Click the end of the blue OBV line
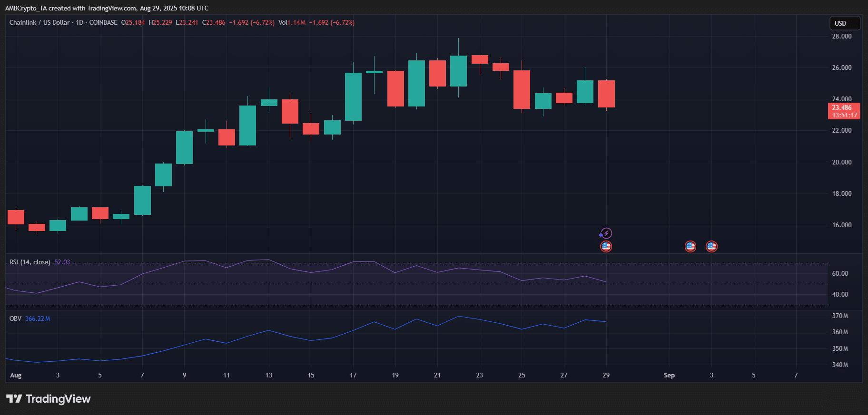This screenshot has height=415, width=868. [606, 322]
